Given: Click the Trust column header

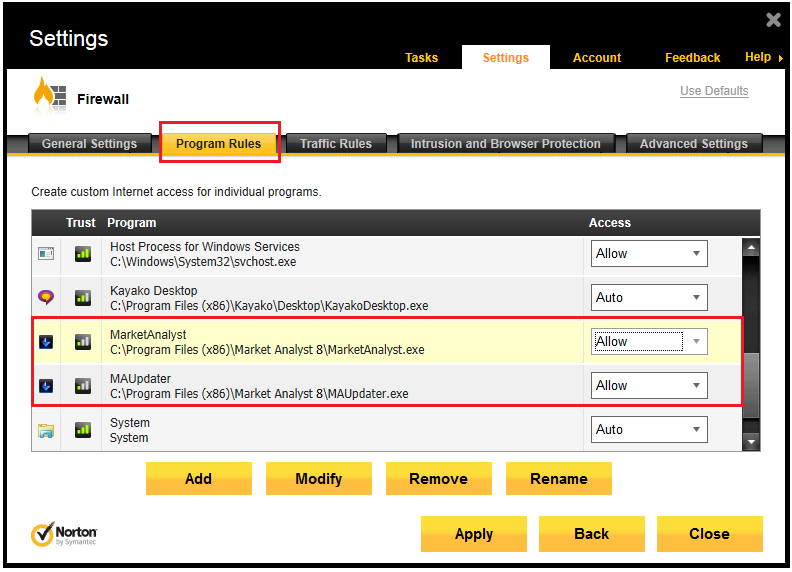Looking at the screenshot, I should point(80,223).
